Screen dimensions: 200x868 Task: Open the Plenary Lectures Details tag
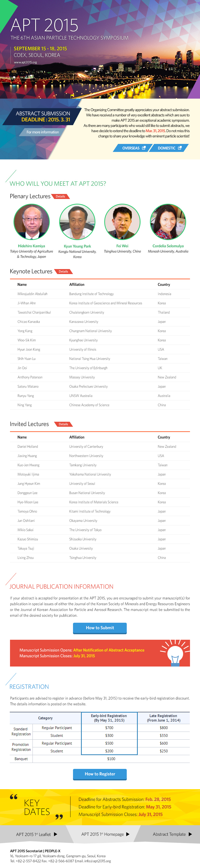[x=60, y=196]
